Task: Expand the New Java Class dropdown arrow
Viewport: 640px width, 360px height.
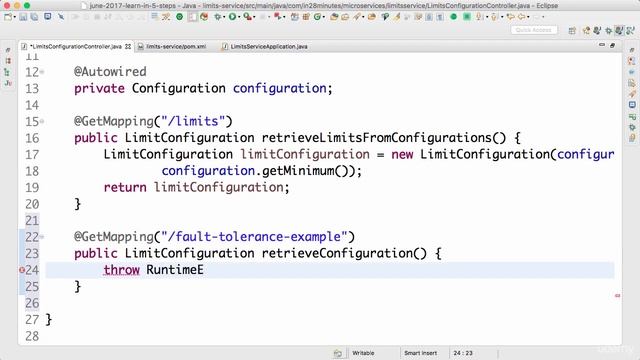Action: [324, 17]
